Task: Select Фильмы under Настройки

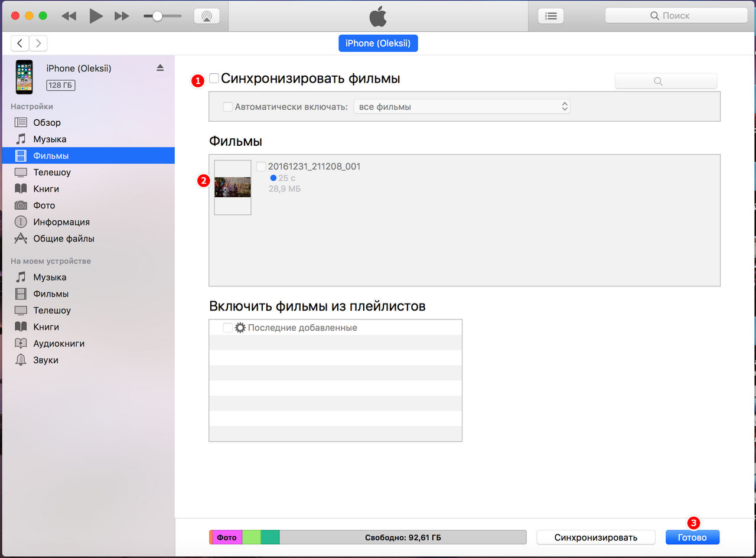Action: 87,156
